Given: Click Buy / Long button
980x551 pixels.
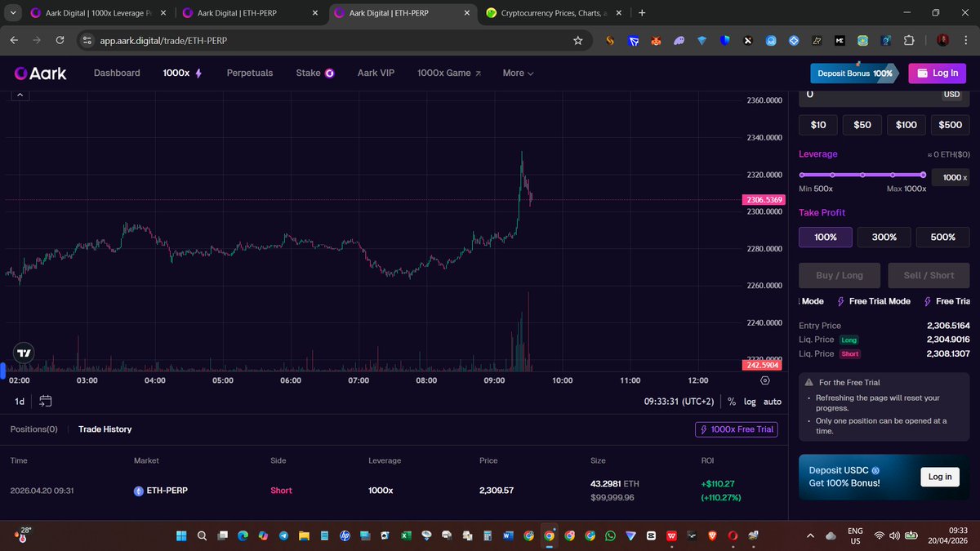Looking at the screenshot, I should pyautogui.click(x=840, y=275).
